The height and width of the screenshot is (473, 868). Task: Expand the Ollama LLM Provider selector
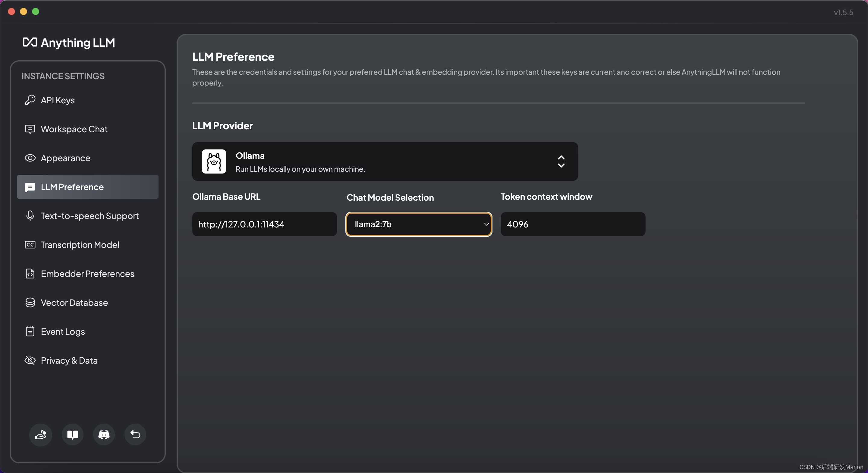pos(385,161)
